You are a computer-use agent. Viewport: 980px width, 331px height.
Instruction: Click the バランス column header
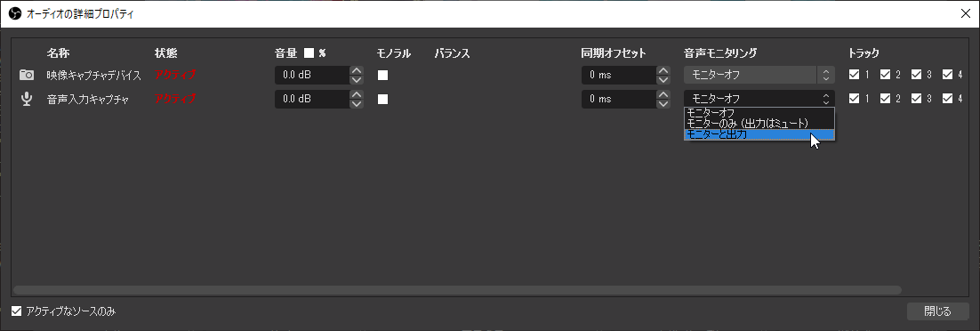click(452, 53)
